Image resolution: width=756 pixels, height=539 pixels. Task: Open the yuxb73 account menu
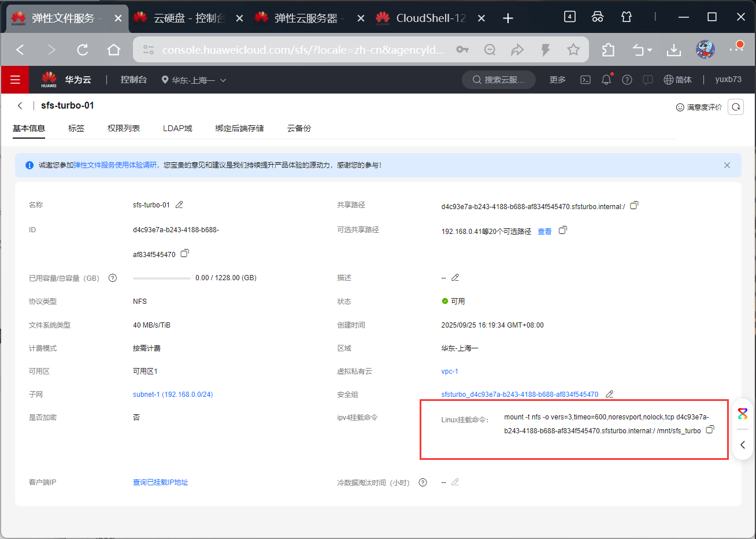(728, 80)
